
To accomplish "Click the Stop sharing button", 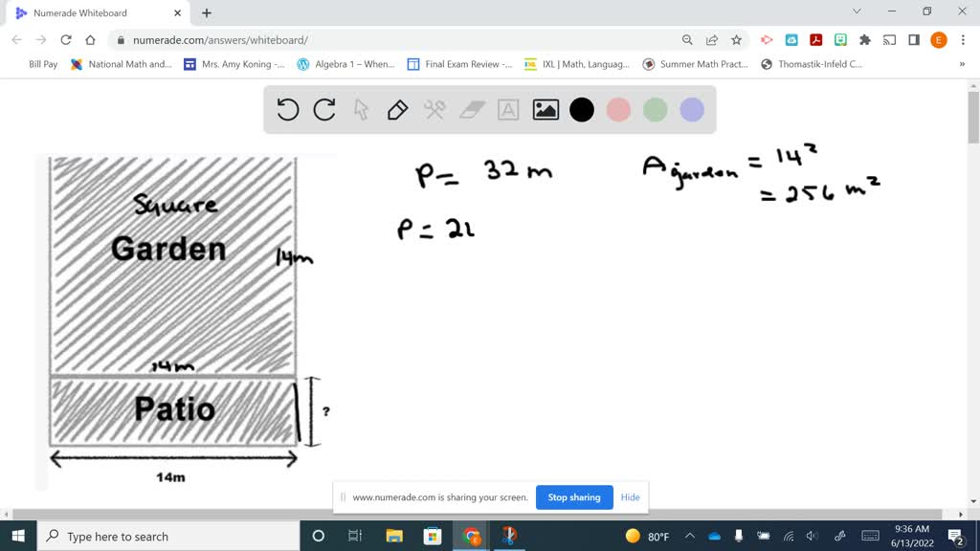I will (574, 497).
